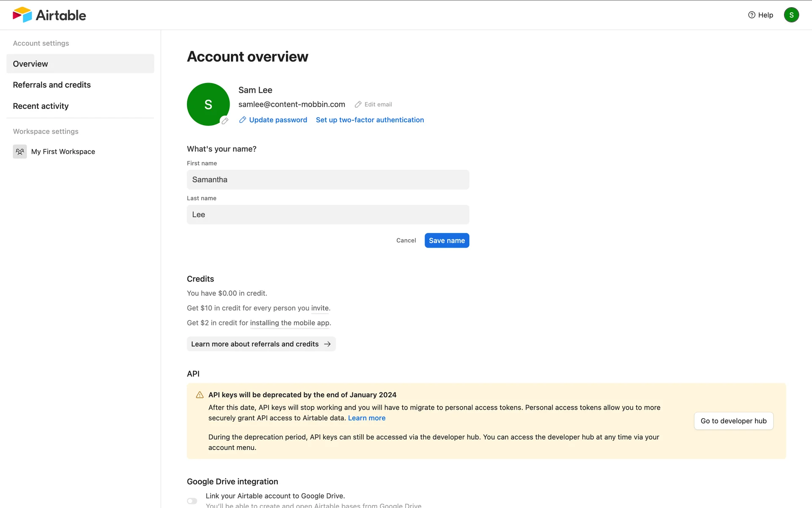Viewport: 812px width, 508px height.
Task: Click the Save name button
Action: coord(447,240)
